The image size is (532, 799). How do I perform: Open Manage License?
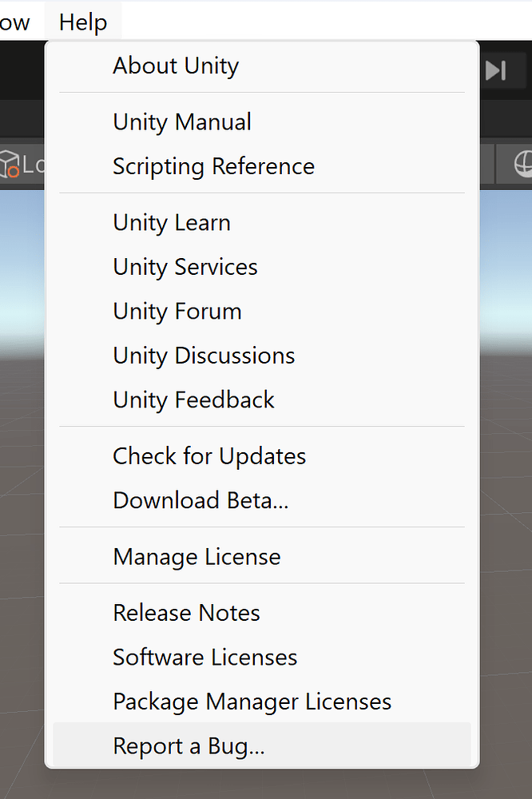(x=197, y=556)
